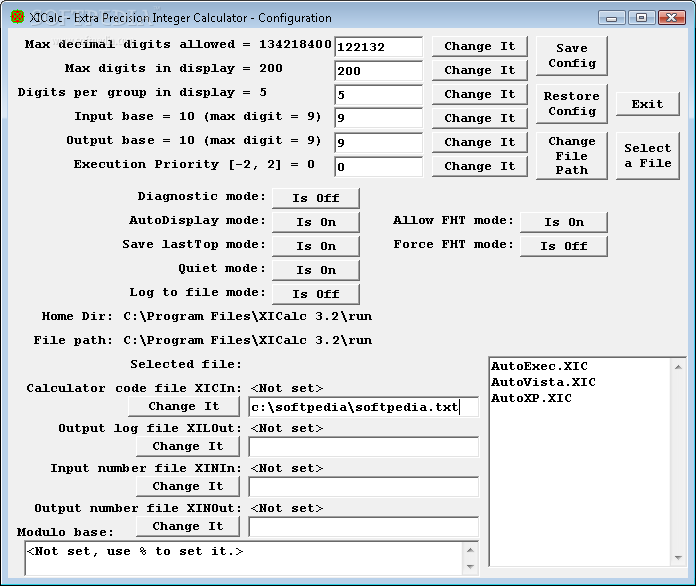Click Change It for execution priority
The image size is (696, 586).
click(479, 166)
